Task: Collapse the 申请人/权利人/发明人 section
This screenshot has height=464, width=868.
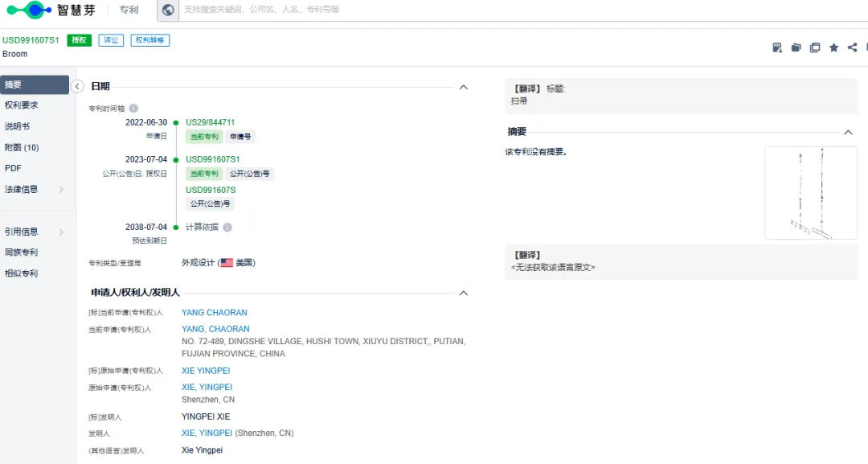Action: pyautogui.click(x=464, y=293)
